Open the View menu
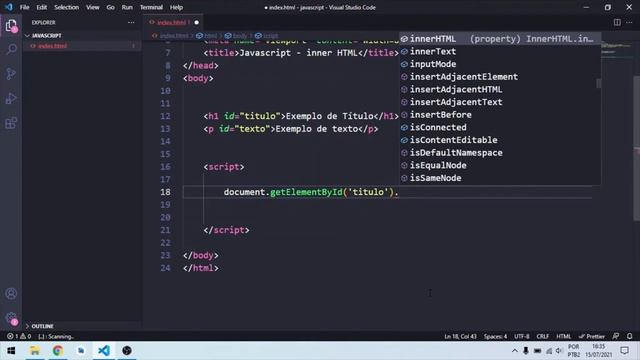Image resolution: width=640 pixels, height=360 pixels. tap(93, 7)
